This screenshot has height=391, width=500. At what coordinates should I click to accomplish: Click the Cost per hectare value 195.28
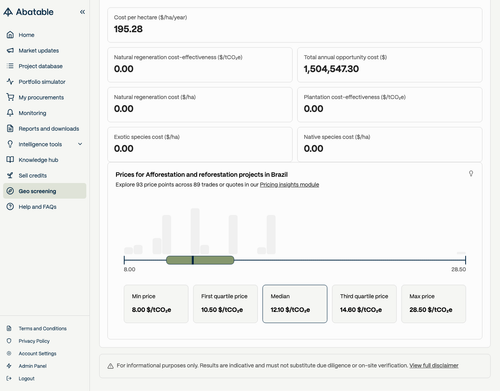(x=128, y=29)
